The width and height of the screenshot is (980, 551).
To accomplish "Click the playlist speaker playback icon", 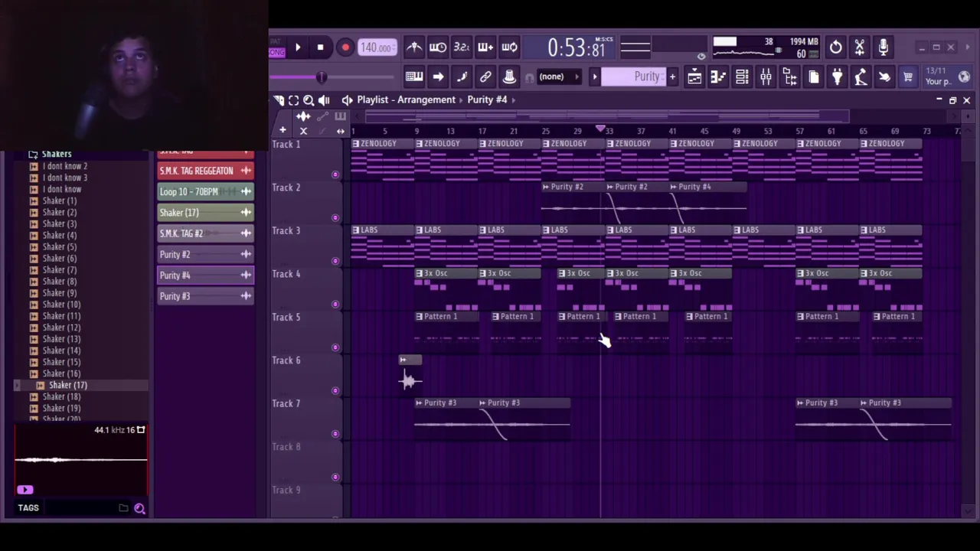I will coord(324,100).
